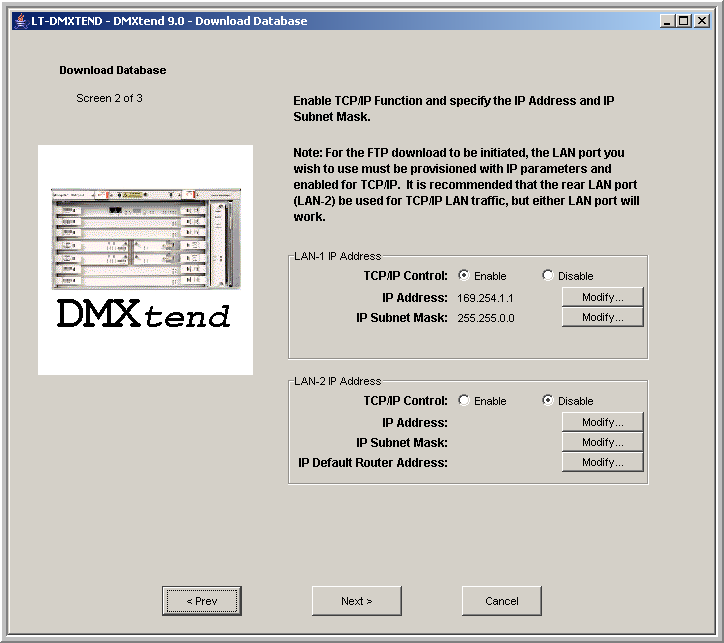The height and width of the screenshot is (643, 724).
Task: Modify the LAN-2 IP Address
Action: point(603,422)
